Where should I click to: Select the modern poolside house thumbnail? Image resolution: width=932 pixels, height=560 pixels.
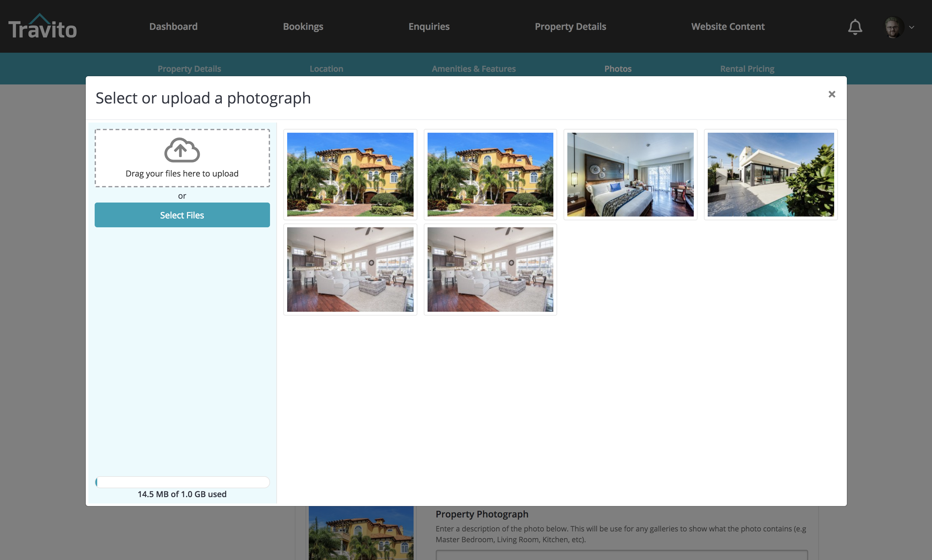(770, 174)
